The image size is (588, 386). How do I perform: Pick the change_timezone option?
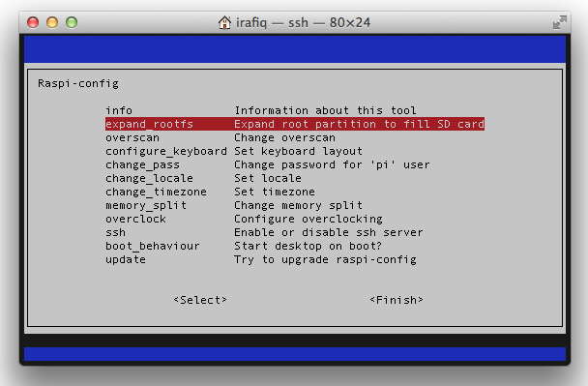click(156, 192)
